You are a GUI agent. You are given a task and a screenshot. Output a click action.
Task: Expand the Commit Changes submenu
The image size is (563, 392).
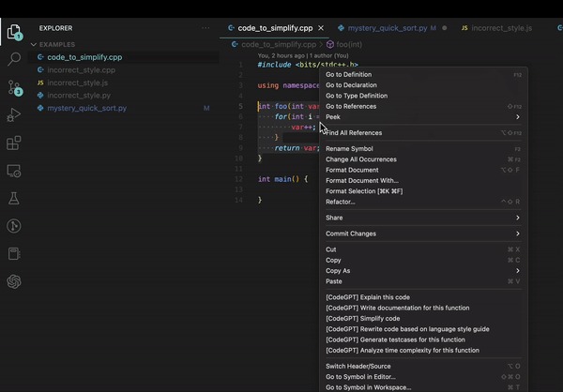[423, 234]
